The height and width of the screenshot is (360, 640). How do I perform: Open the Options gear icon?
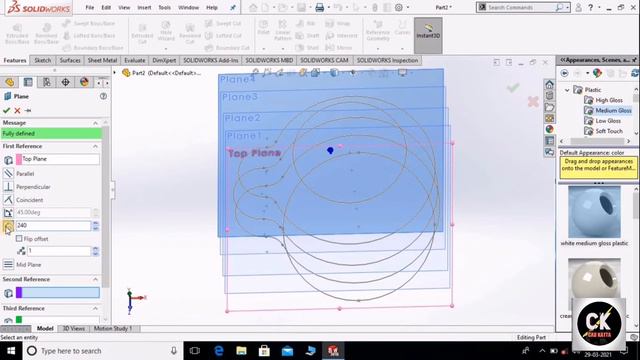coord(399,7)
